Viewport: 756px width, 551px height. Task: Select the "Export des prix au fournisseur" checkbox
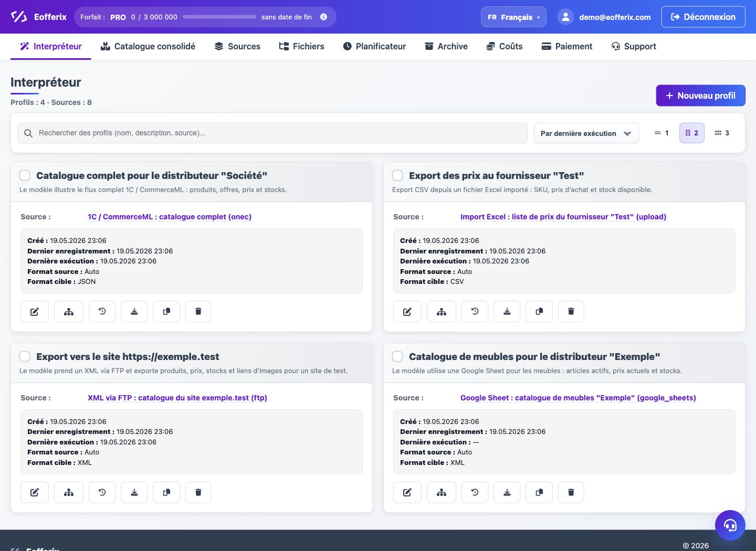pos(397,175)
